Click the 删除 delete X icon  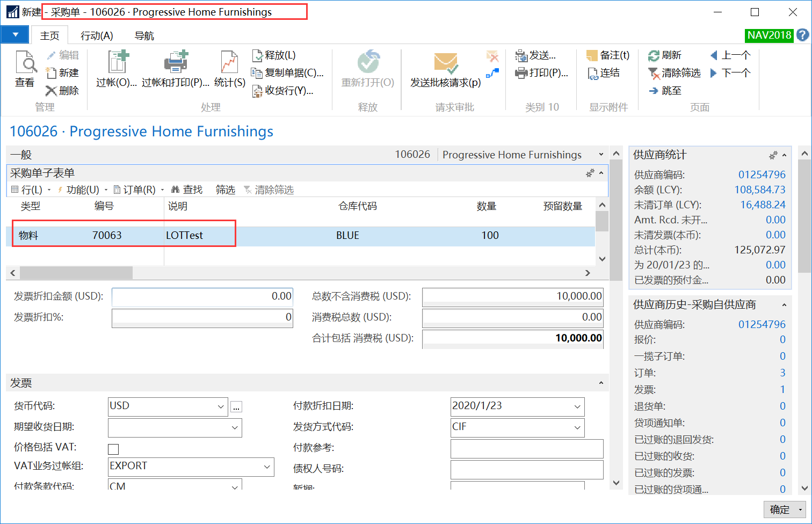coord(51,90)
